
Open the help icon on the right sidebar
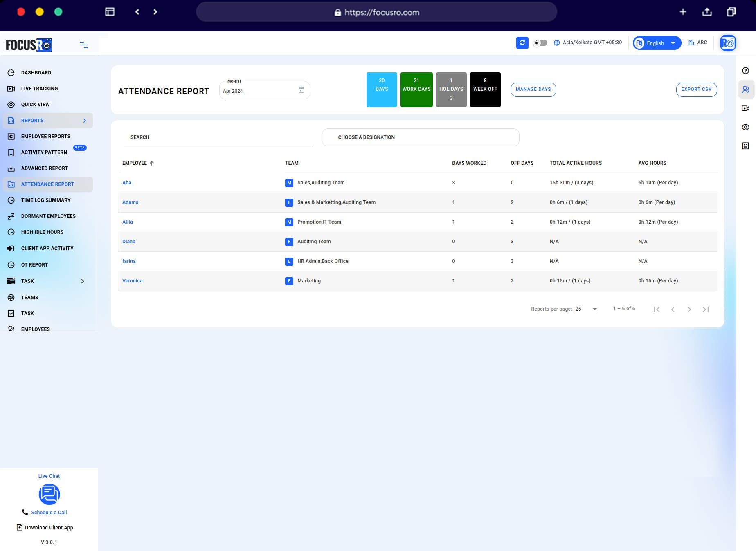[745, 70]
